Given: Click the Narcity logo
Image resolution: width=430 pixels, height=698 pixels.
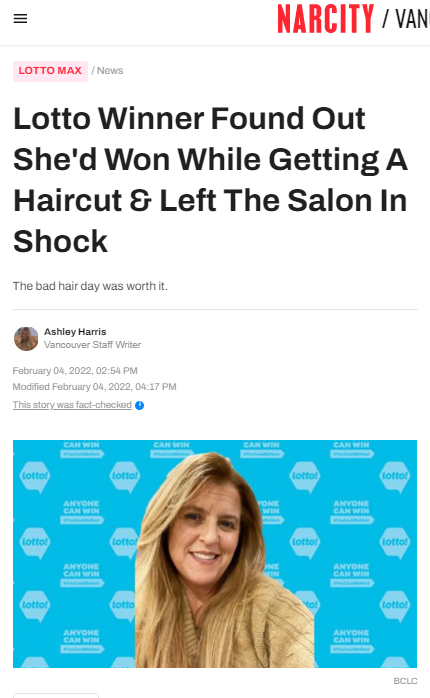Looking at the screenshot, I should (325, 19).
